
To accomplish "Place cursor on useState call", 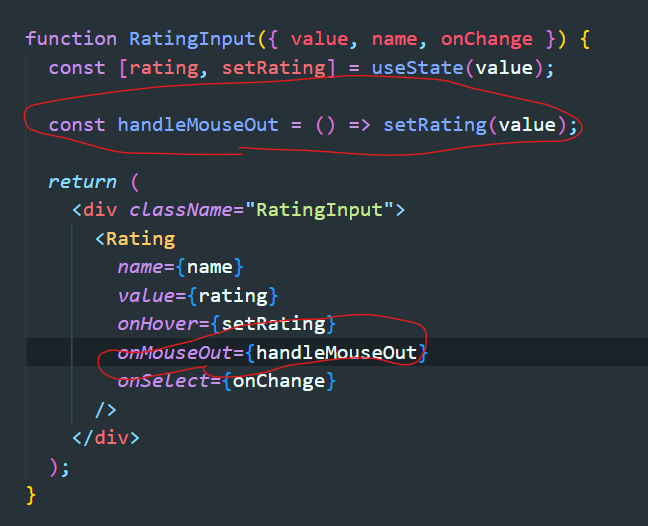I will click(417, 68).
